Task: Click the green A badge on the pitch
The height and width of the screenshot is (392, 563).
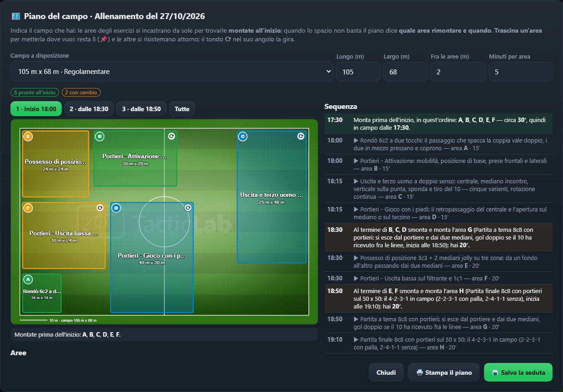Action: (x=28, y=279)
